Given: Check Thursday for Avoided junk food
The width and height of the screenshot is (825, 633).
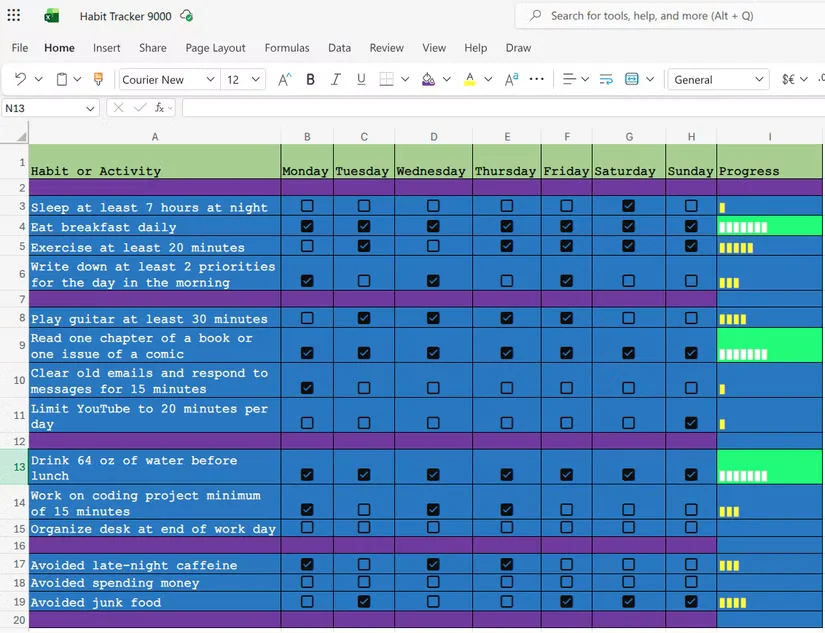Looking at the screenshot, I should point(507,601).
